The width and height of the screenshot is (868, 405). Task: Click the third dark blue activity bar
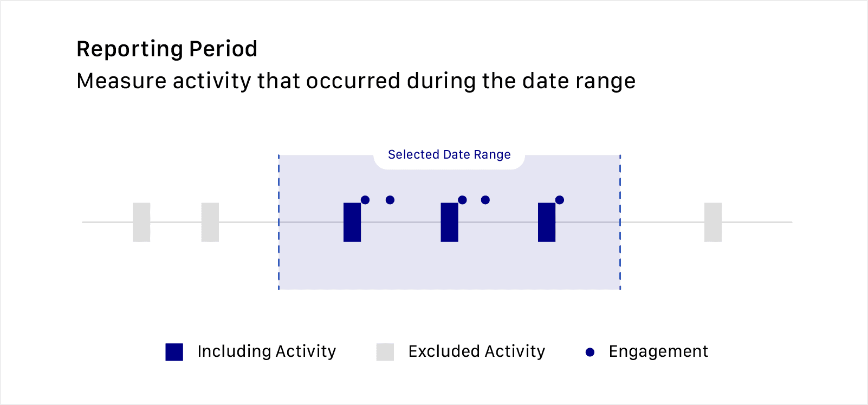tap(547, 222)
